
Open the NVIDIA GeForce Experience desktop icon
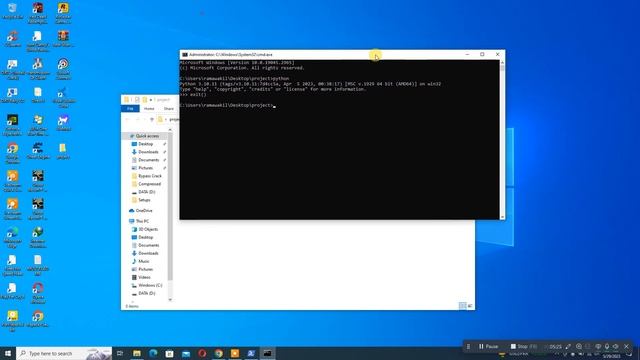(12, 124)
